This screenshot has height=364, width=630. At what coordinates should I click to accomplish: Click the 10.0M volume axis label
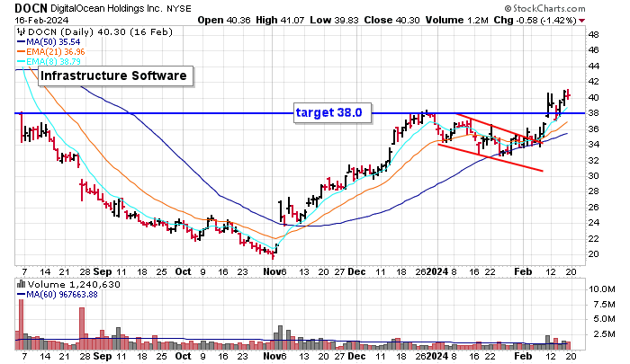coord(601,289)
